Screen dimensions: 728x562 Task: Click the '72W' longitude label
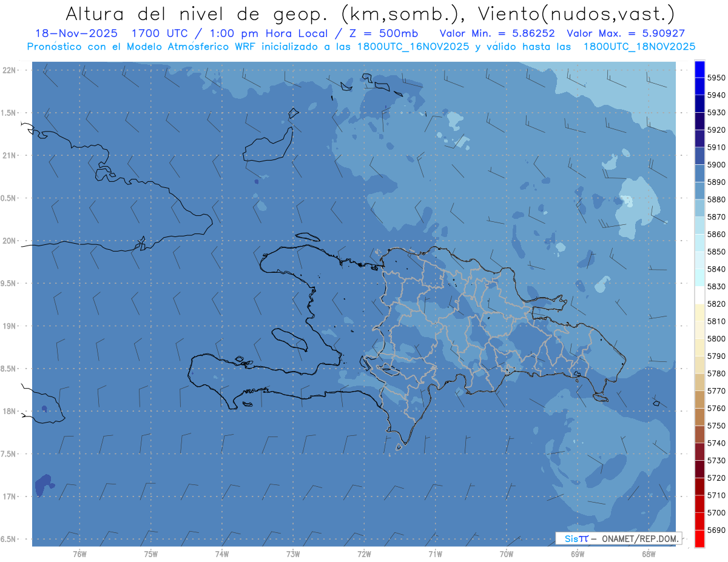point(364,554)
